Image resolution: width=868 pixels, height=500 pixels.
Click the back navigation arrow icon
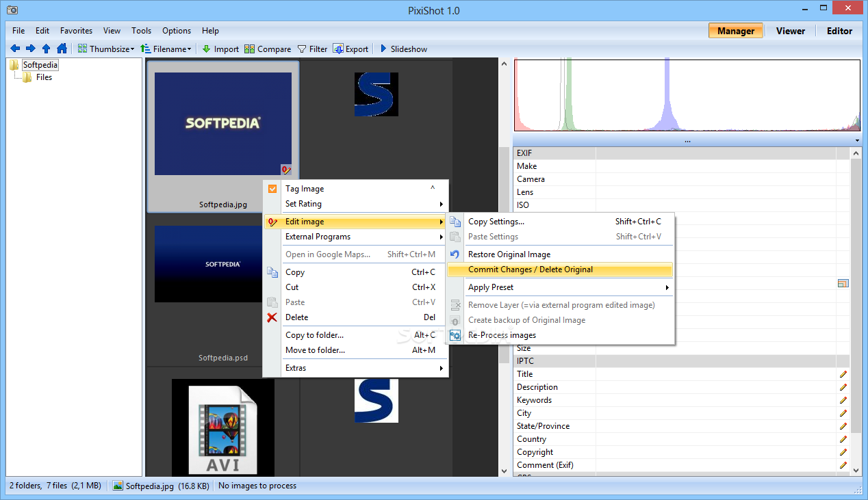click(x=15, y=49)
